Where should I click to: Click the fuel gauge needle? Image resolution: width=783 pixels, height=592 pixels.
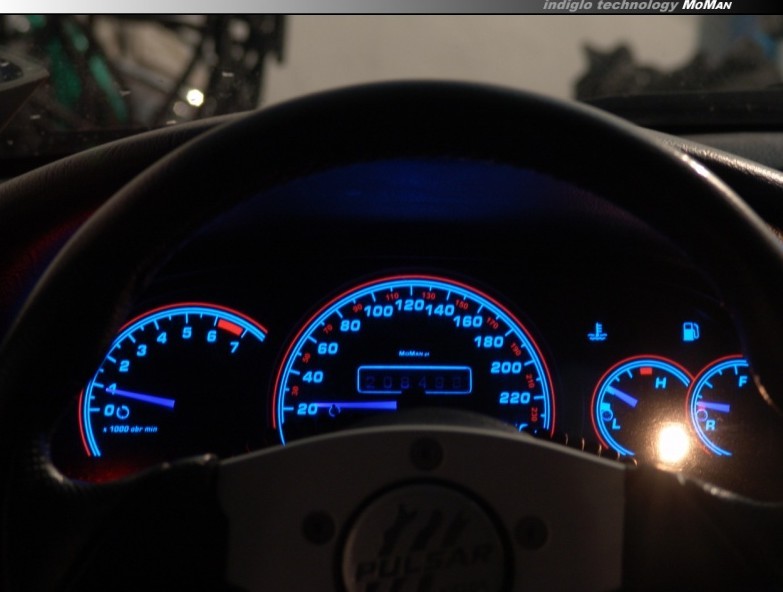(715, 406)
